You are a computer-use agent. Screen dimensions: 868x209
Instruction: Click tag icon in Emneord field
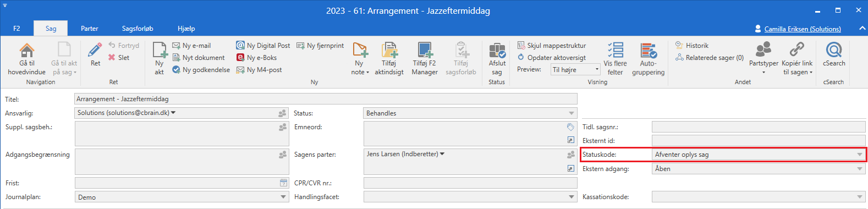[571, 127]
